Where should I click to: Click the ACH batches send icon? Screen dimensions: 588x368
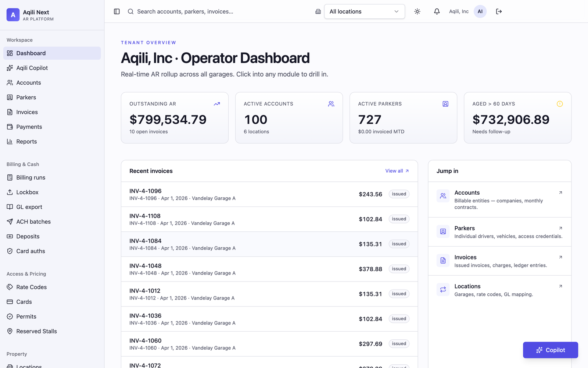pyautogui.click(x=10, y=222)
